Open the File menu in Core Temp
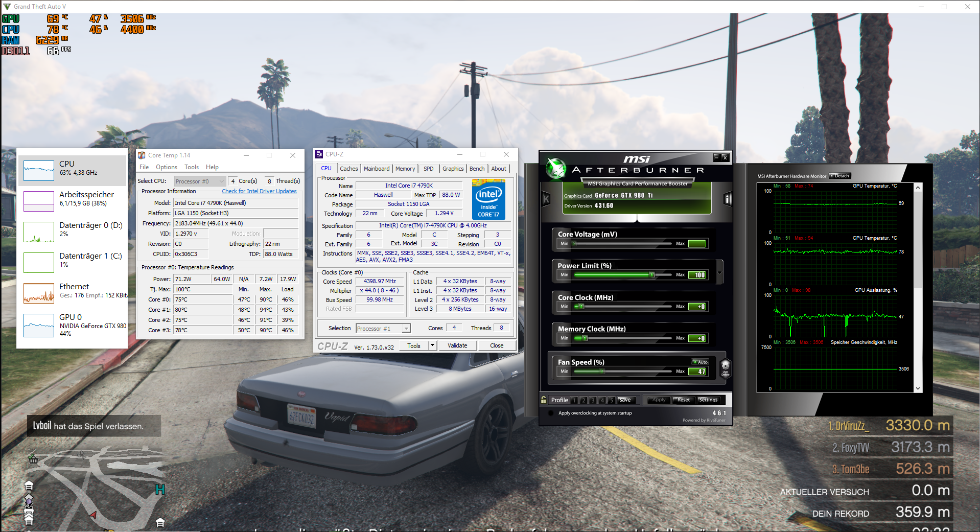Viewport: 980px width, 532px height. click(x=144, y=167)
